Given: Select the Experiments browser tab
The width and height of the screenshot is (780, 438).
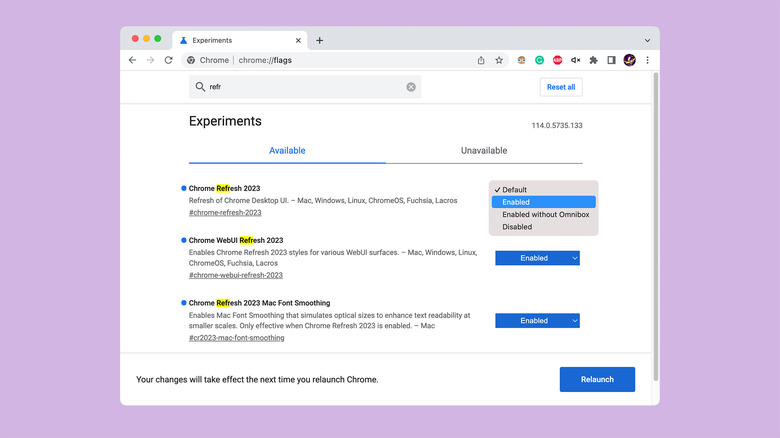Looking at the screenshot, I should [x=240, y=40].
